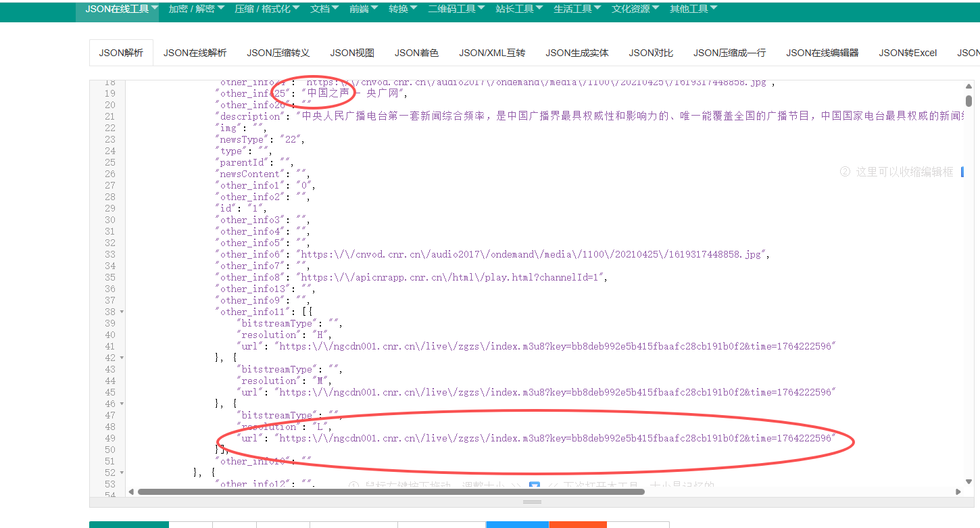Collapse the fold arrow at line 46
Viewport: 980px width, 528px height.
[x=122, y=404]
